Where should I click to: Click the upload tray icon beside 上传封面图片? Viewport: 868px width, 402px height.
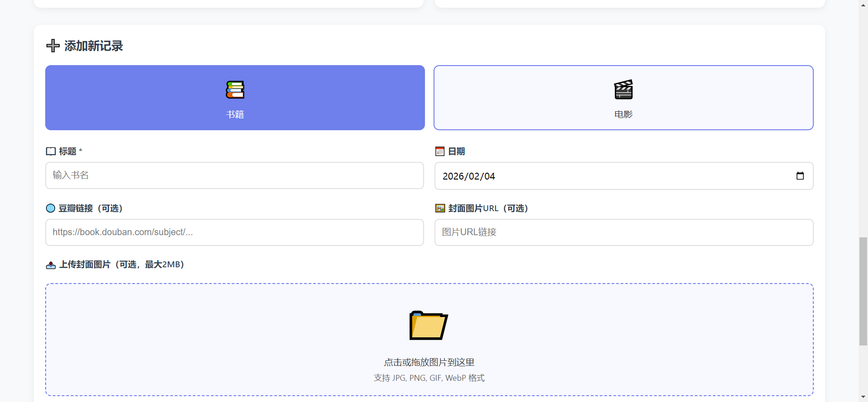(51, 265)
